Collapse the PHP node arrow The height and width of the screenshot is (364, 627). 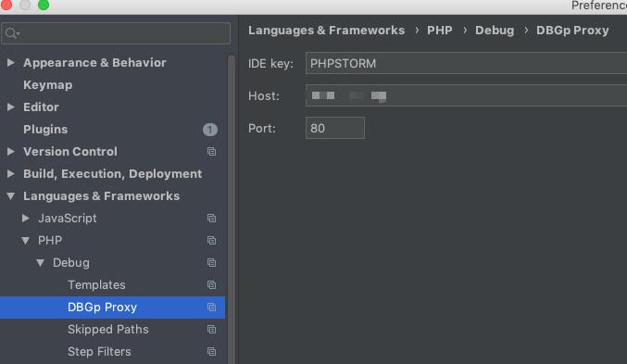click(26, 241)
